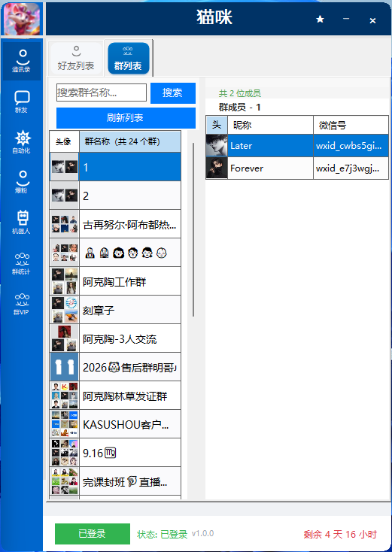This screenshot has width=392, height=552.
Task: Click avatar of member Later
Action: (217, 145)
